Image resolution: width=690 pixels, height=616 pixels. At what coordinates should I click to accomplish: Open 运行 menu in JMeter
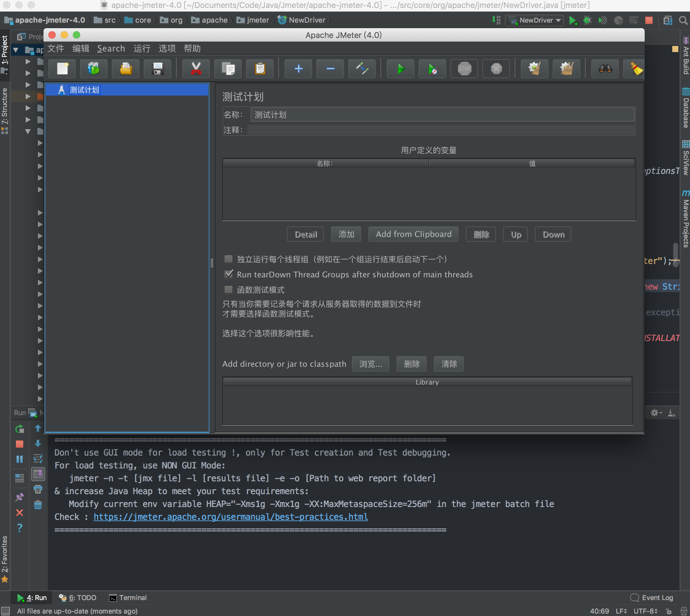[x=142, y=48]
